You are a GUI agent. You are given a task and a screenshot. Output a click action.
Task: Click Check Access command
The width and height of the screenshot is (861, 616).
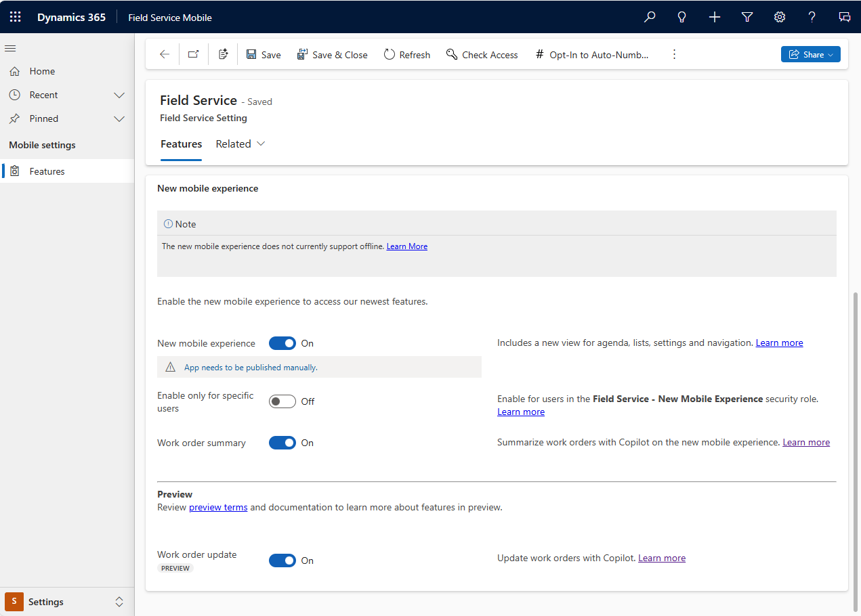pyautogui.click(x=482, y=55)
